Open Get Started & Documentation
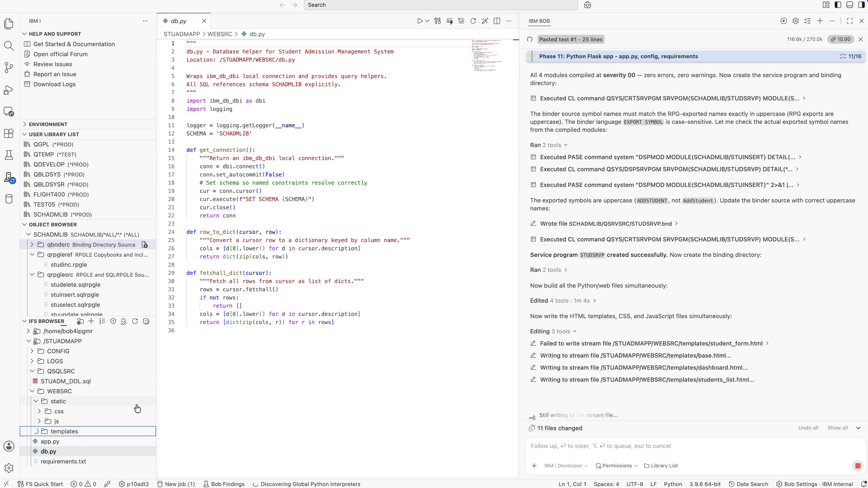This screenshot has width=868, height=488. pyautogui.click(x=74, y=44)
